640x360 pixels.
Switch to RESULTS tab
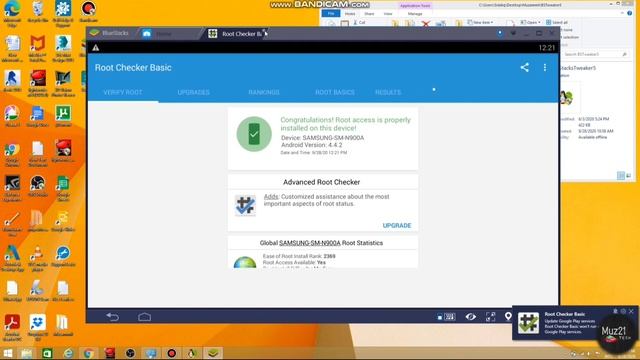pyautogui.click(x=388, y=92)
